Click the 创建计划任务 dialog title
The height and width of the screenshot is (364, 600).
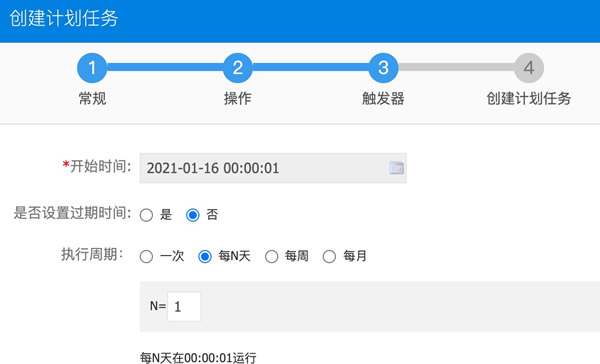click(64, 18)
